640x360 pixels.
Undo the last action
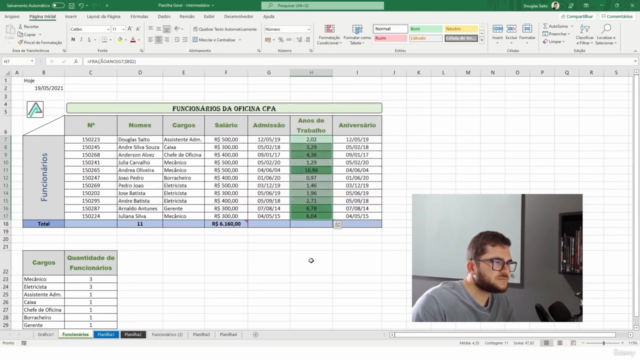click(x=81, y=6)
